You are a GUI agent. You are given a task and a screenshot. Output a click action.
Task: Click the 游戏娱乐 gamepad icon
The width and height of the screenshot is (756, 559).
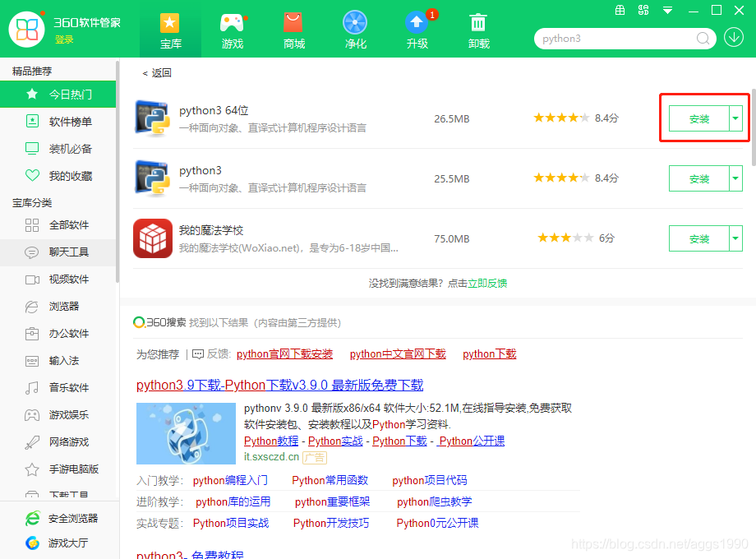32,415
